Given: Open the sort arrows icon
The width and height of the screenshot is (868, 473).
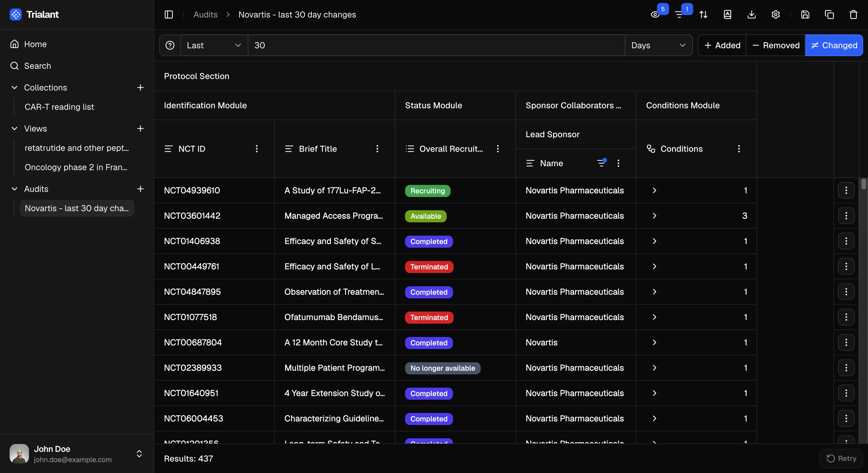Looking at the screenshot, I should click(x=703, y=14).
